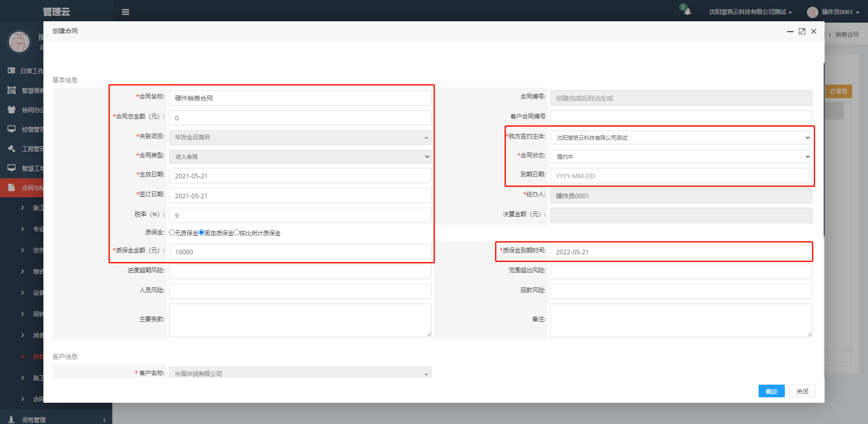Viewport: 868px width, 424px height.
Task: Click the 合同名称 input field
Action: (x=300, y=98)
